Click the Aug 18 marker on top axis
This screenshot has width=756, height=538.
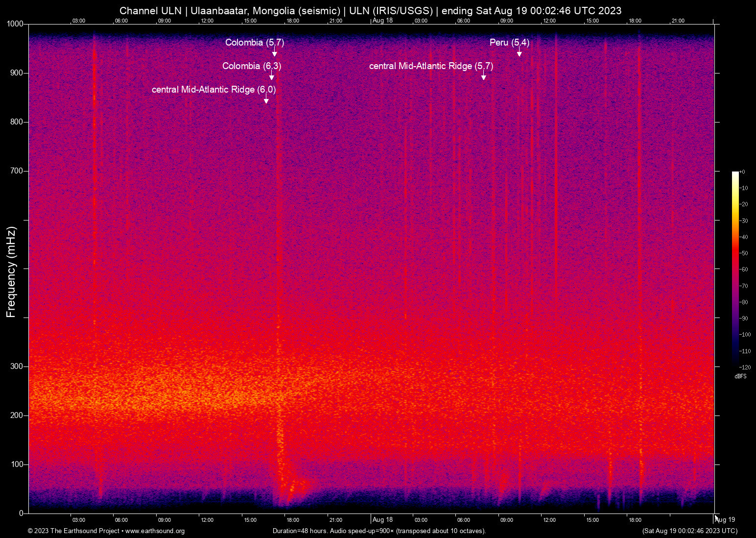pos(382,20)
